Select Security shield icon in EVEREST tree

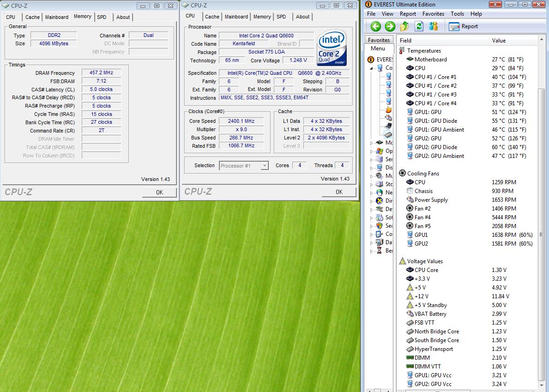[x=379, y=226]
